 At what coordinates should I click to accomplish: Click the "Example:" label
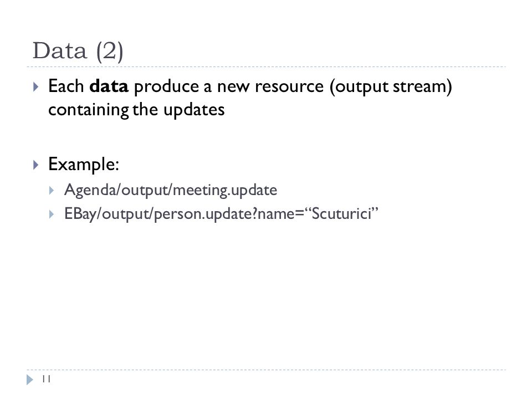[84, 165]
